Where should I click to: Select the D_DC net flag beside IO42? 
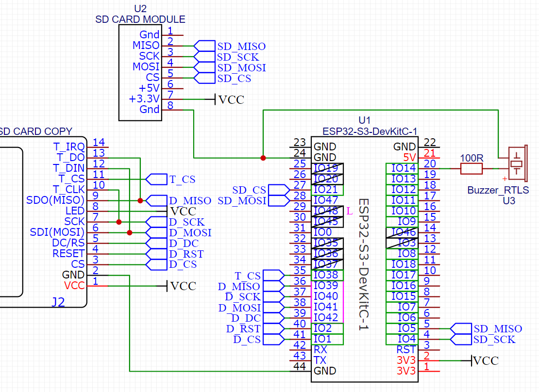[273, 318]
